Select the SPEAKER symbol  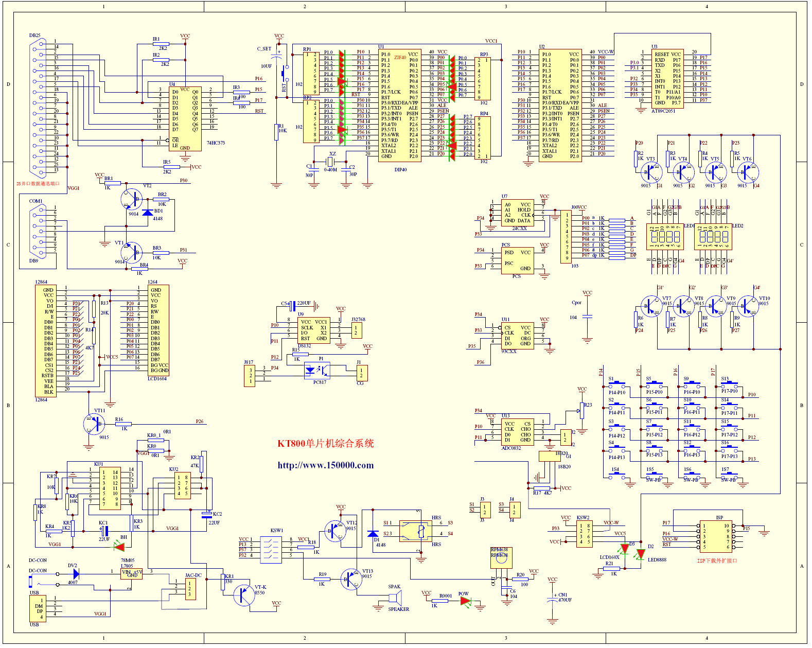pos(395,598)
